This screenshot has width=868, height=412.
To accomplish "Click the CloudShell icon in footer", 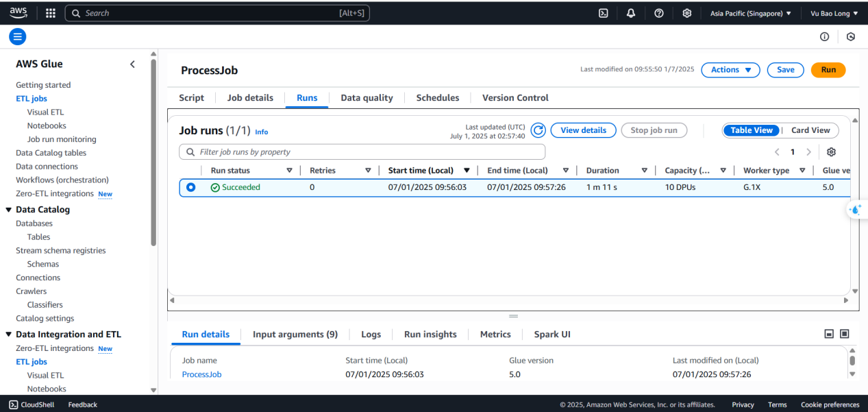I will [13, 404].
